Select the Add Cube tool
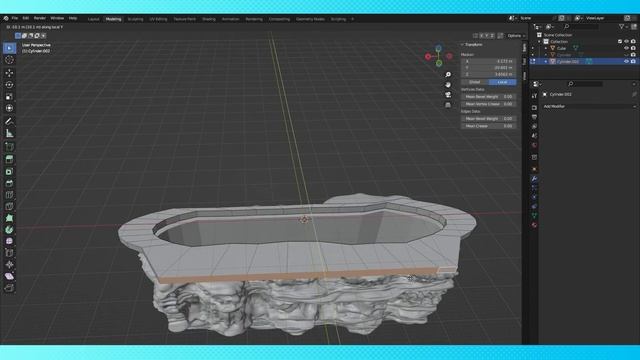The image size is (640, 360). pyautogui.click(x=9, y=147)
